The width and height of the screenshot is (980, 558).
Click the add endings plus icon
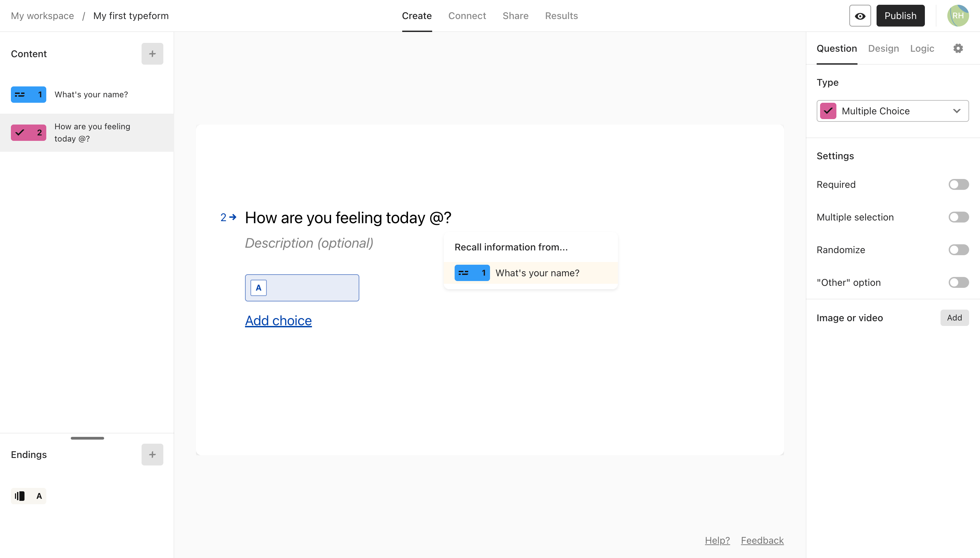point(151,454)
